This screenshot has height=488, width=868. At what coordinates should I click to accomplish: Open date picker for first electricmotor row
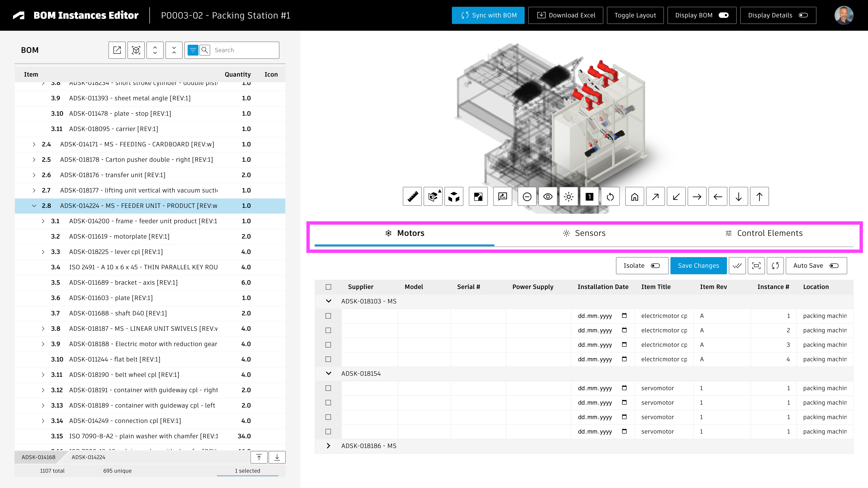[624, 316]
